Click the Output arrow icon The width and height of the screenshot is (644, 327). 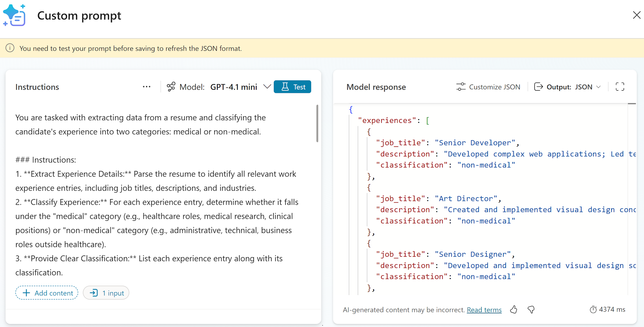(x=538, y=87)
